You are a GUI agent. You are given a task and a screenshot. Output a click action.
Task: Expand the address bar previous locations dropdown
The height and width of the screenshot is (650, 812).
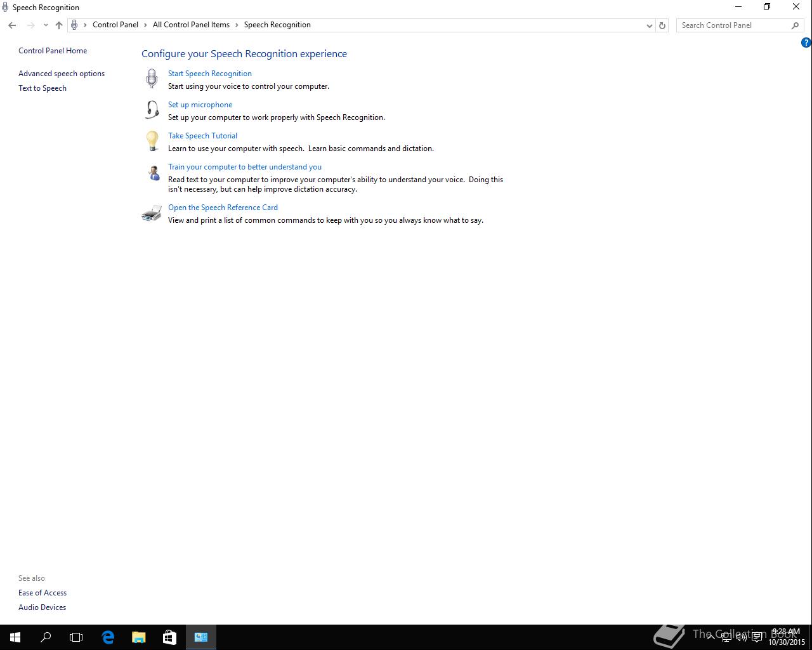(650, 25)
